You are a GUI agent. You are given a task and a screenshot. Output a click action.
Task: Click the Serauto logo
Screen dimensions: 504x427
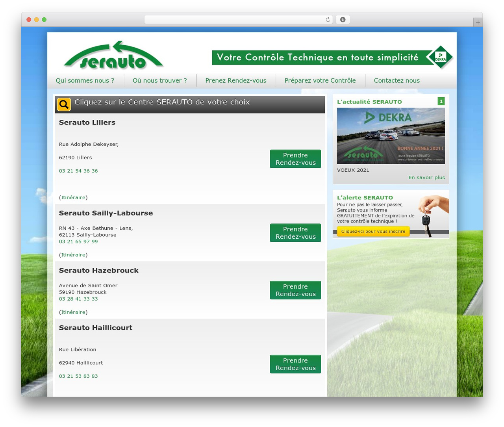pyautogui.click(x=113, y=55)
